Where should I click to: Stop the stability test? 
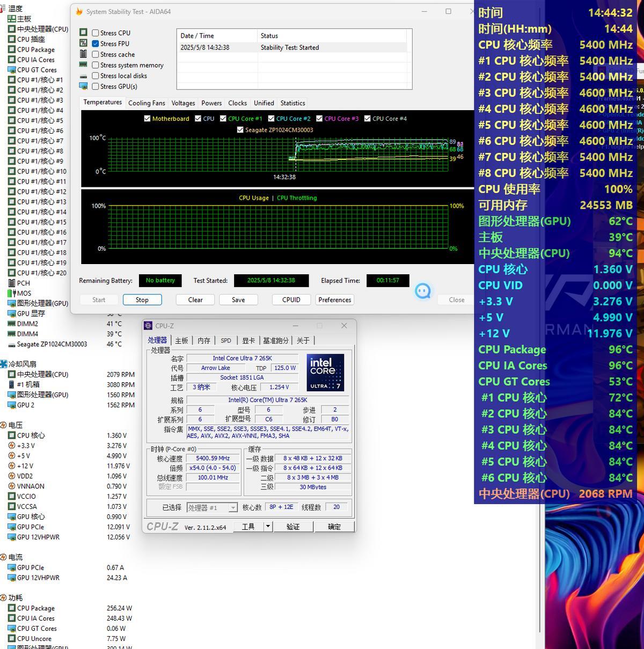[142, 300]
